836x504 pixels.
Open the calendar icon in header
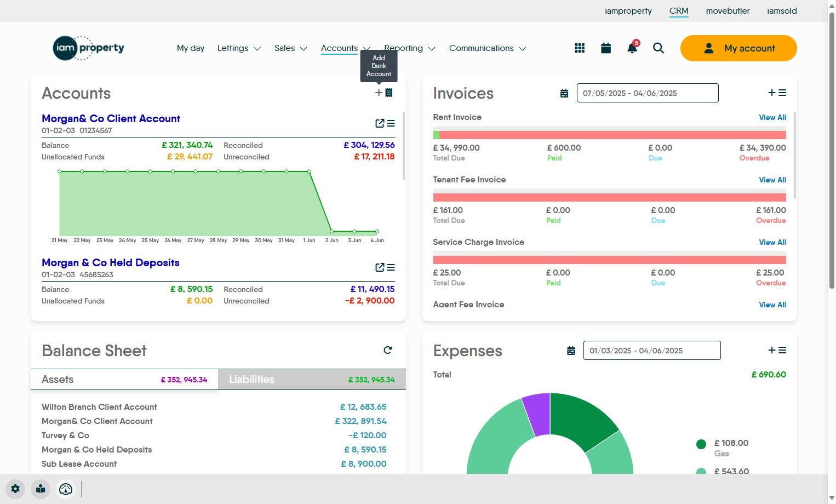pos(606,48)
